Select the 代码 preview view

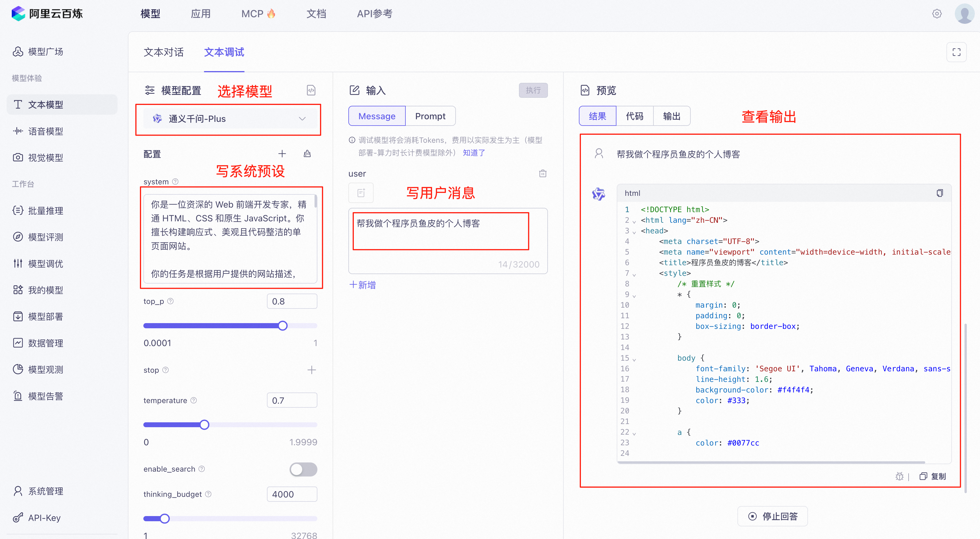(634, 116)
